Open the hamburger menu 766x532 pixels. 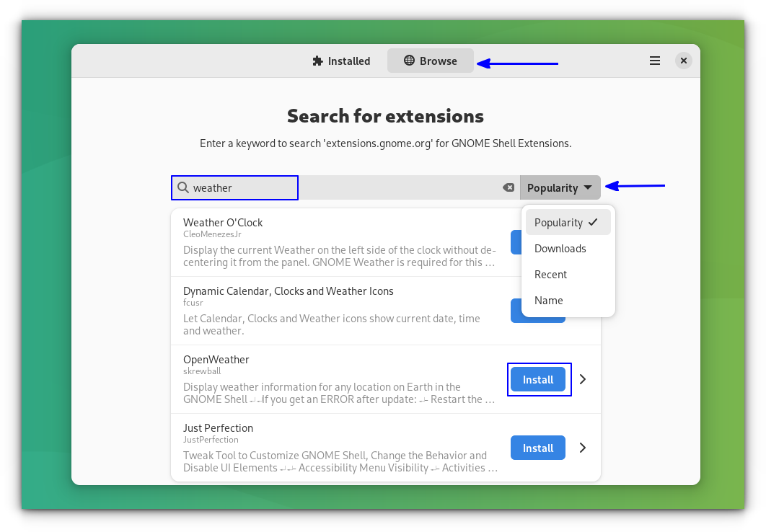pyautogui.click(x=655, y=61)
